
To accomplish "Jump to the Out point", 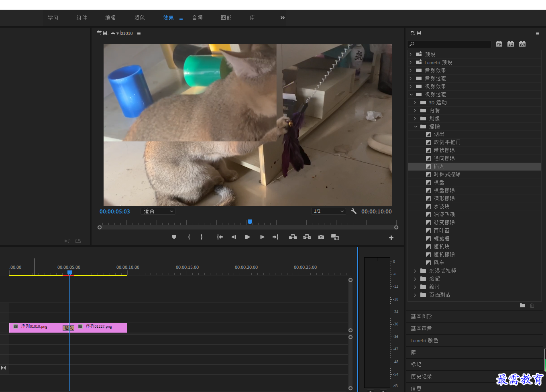I will (x=275, y=237).
